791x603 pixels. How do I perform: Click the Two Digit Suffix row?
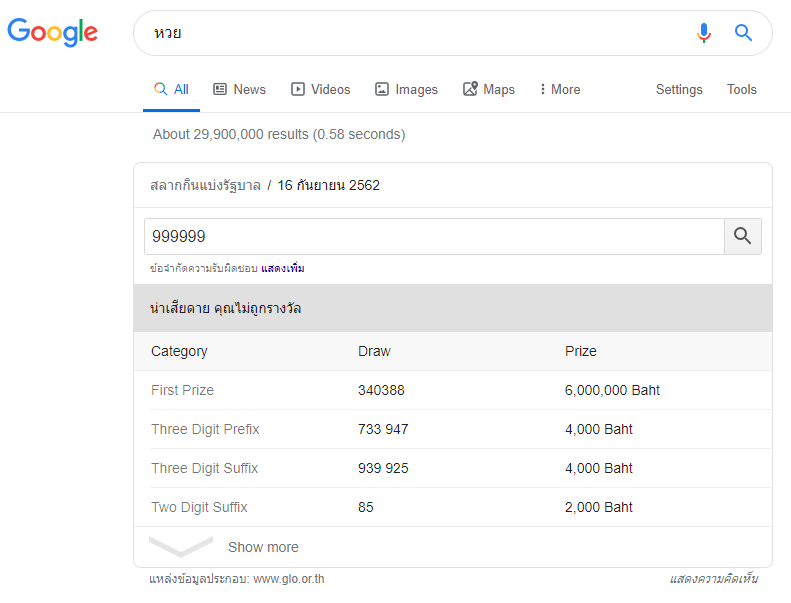(x=199, y=507)
